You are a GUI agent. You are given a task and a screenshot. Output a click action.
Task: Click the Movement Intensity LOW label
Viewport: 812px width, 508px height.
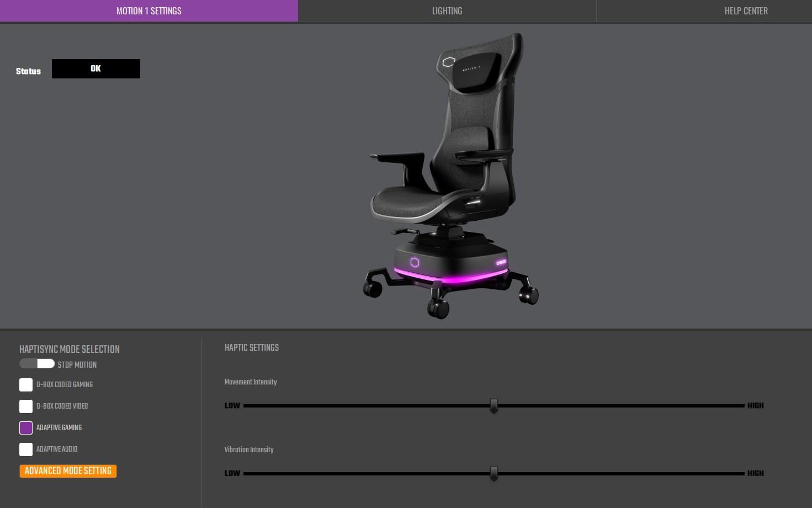(232, 406)
